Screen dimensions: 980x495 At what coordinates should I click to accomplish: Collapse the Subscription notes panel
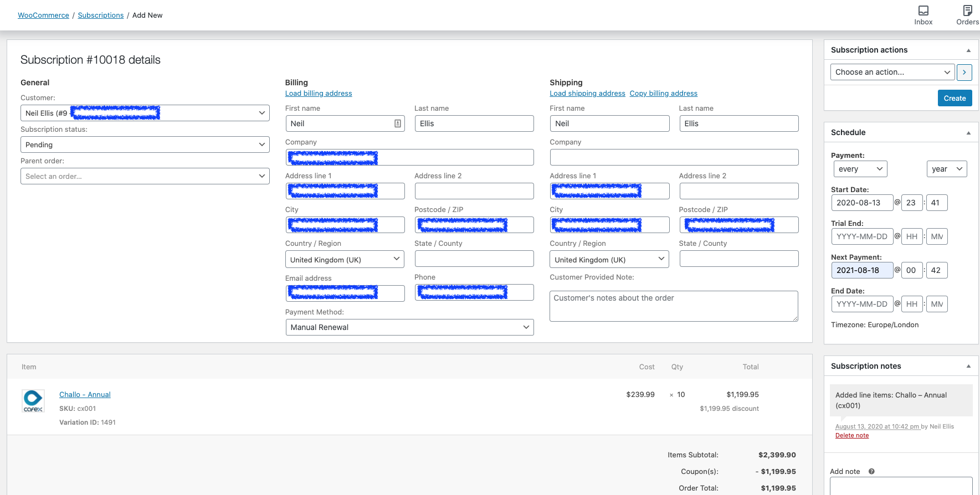pyautogui.click(x=968, y=366)
